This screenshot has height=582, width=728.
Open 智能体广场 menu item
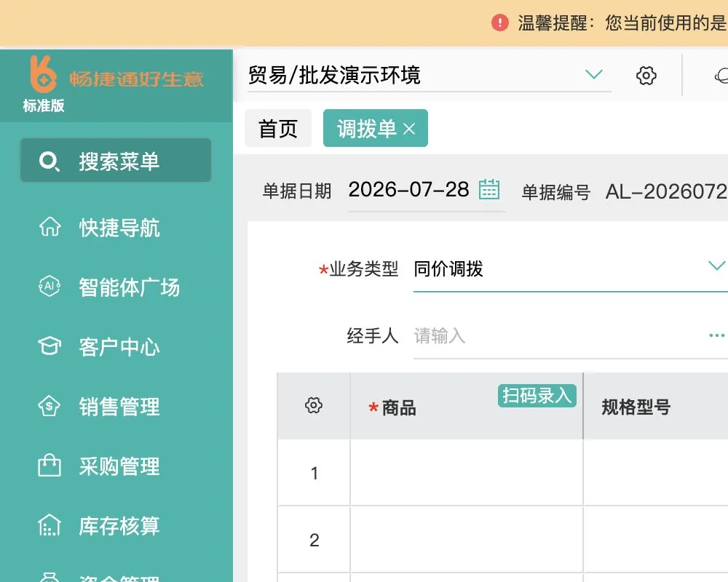coord(116,287)
